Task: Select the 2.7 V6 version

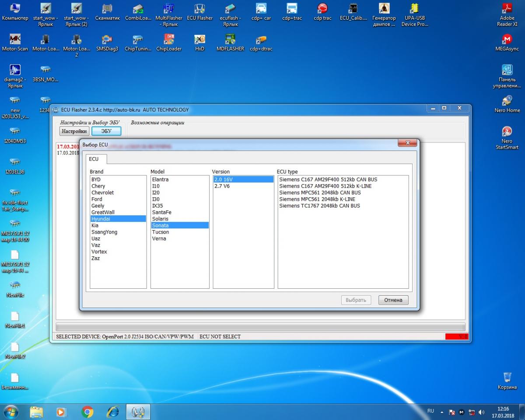Action: click(222, 186)
